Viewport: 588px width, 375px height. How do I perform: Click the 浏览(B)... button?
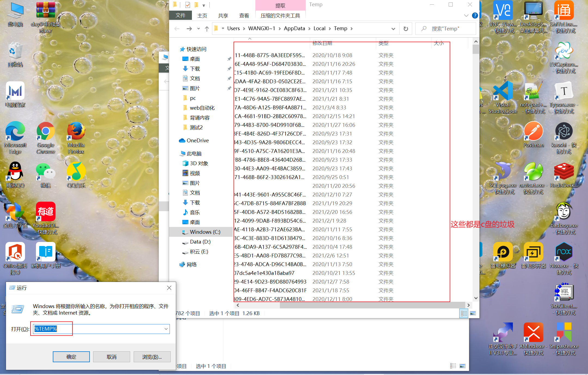pyautogui.click(x=152, y=356)
